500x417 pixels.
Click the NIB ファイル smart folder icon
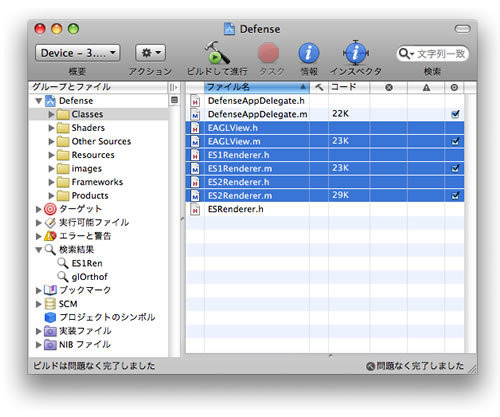(x=50, y=344)
